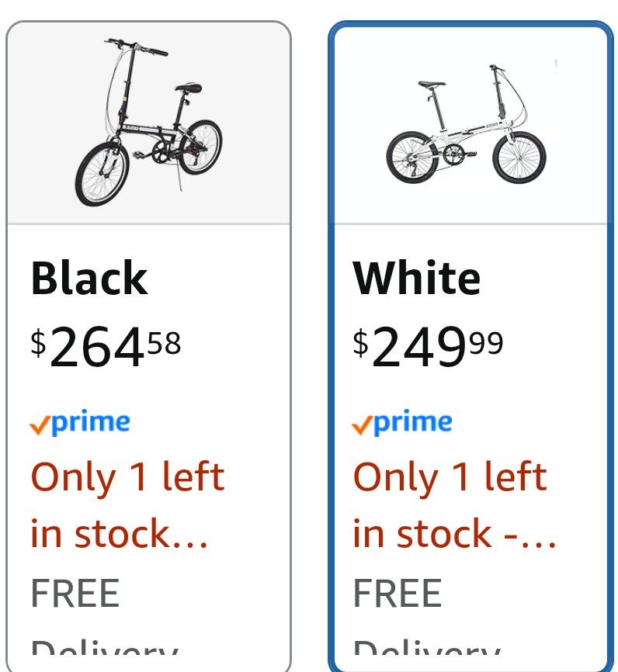Click FREE text in the White card

(x=398, y=594)
